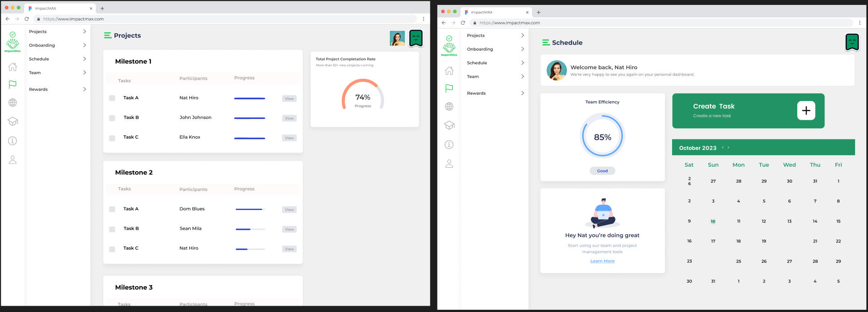Check Milestone 2 Task B checkbox

pyautogui.click(x=112, y=229)
